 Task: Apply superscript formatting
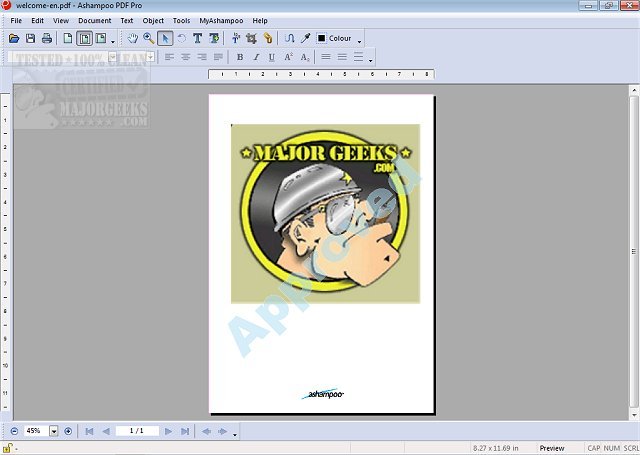[x=289, y=57]
